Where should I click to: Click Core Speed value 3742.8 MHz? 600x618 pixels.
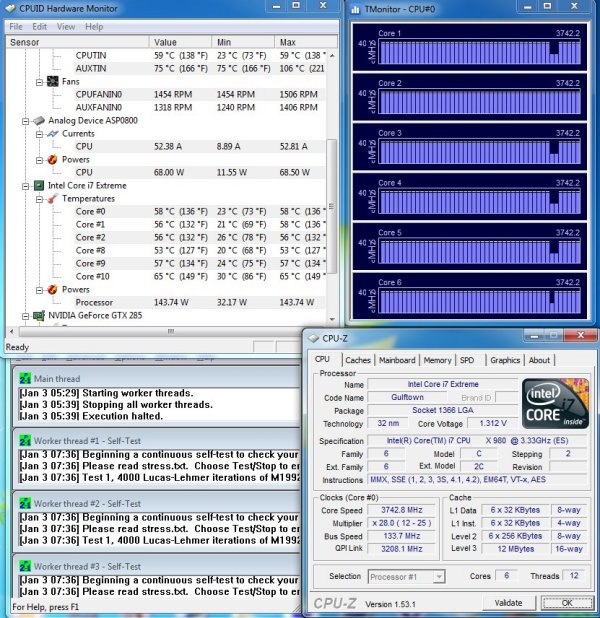pyautogui.click(x=402, y=510)
